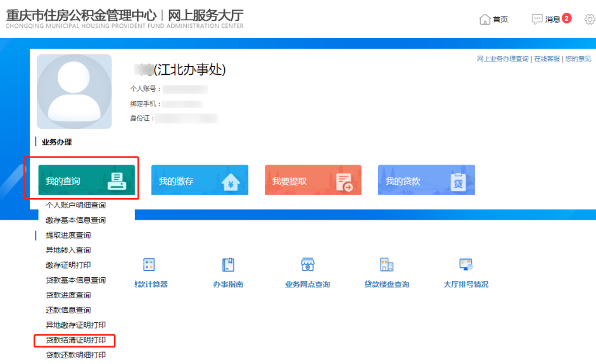Click the home icon labeled 首页
This screenshot has width=596, height=364.
click(485, 19)
